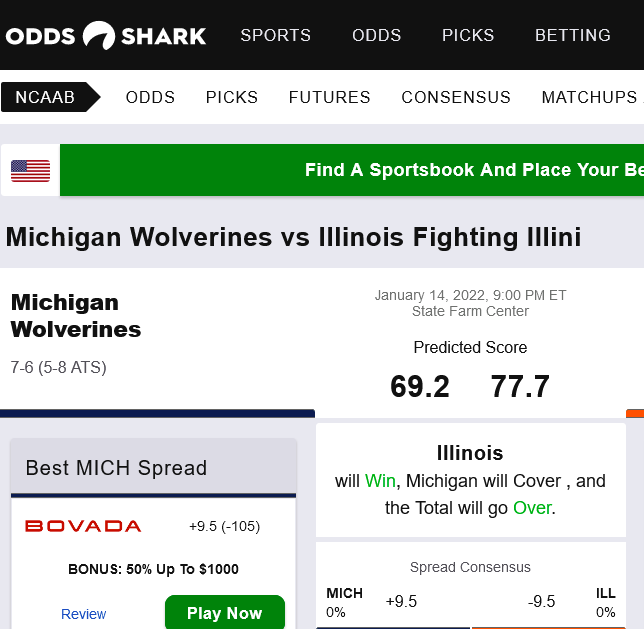Click the Michigan Wolverines team name

[x=76, y=315]
